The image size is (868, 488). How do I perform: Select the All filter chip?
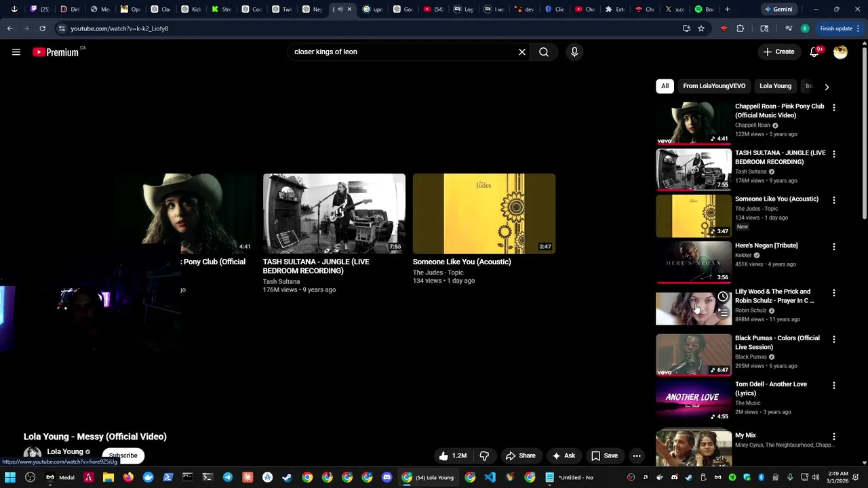point(665,86)
